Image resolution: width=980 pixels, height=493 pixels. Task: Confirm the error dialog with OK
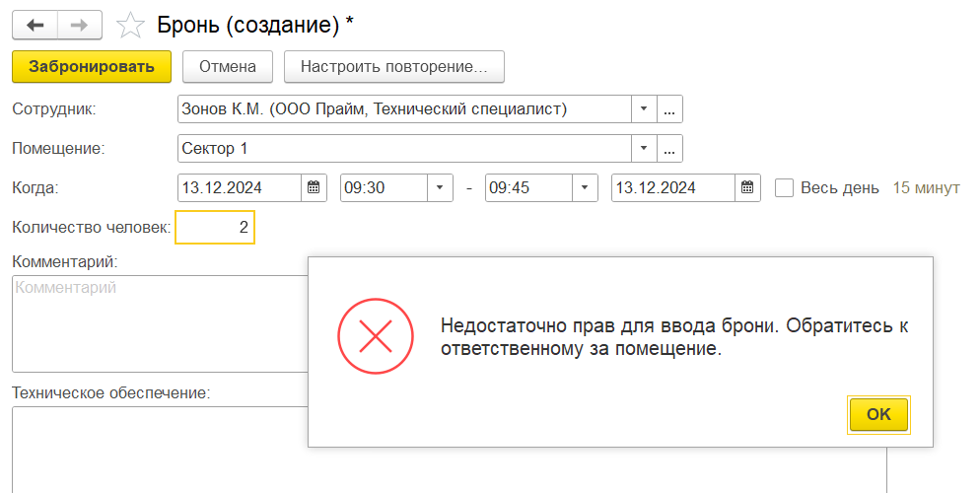coord(878,415)
